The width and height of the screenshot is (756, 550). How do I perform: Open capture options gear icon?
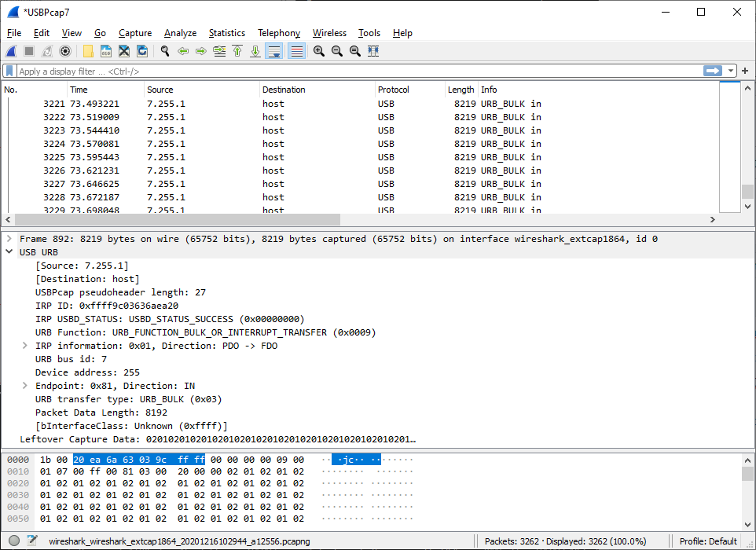[65, 51]
